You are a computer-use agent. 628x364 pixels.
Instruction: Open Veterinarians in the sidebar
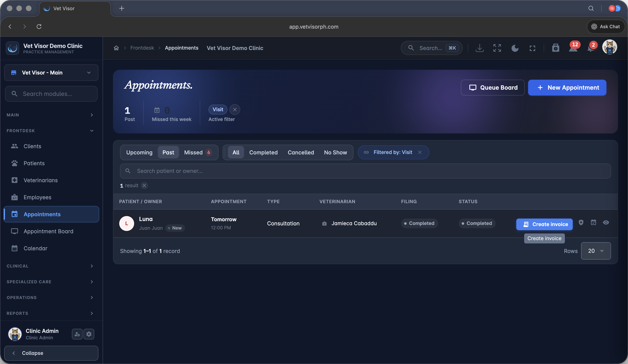click(x=51, y=180)
